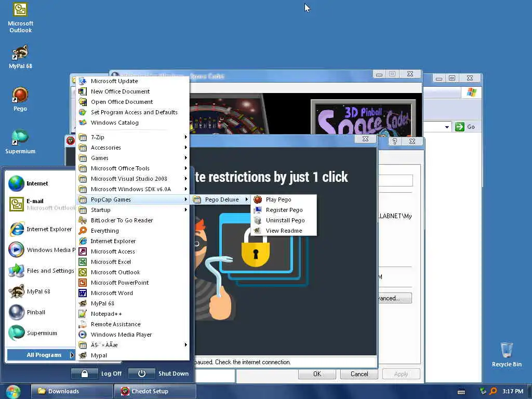Click the Shut Down button
Image resolution: width=532 pixels, height=399 pixels.
pos(159,374)
